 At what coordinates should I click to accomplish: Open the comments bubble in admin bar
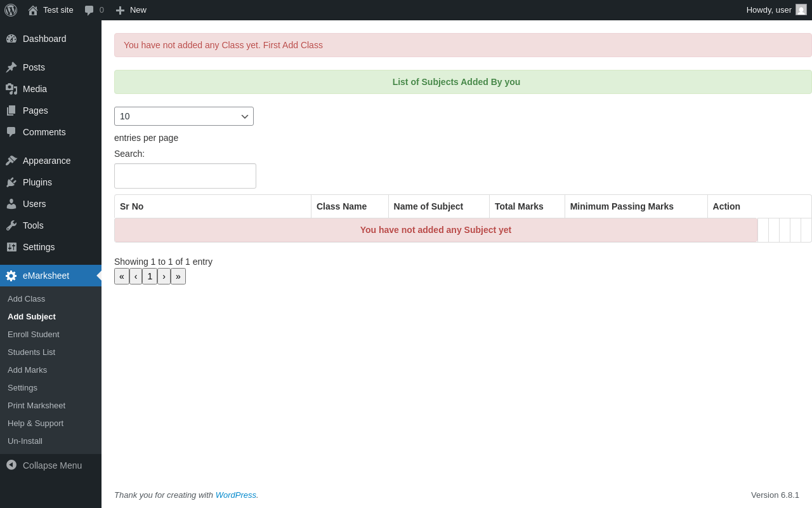(x=89, y=10)
